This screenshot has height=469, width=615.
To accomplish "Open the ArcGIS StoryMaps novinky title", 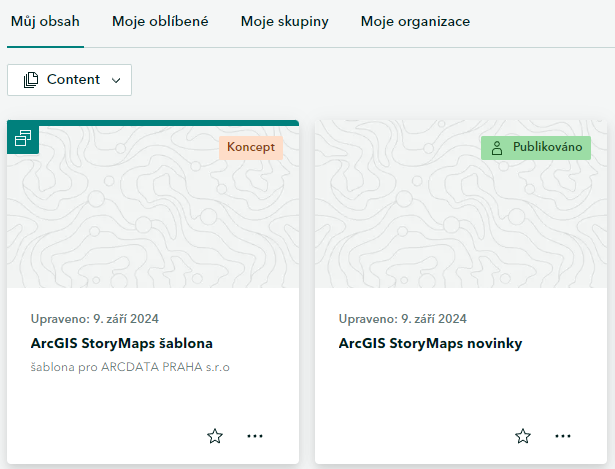I will (430, 344).
